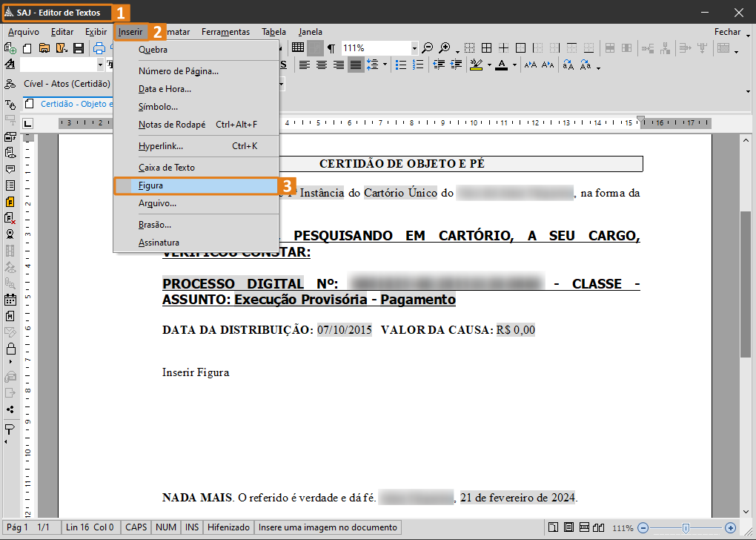
Task: Click the zoom slider handle
Action: click(x=686, y=528)
